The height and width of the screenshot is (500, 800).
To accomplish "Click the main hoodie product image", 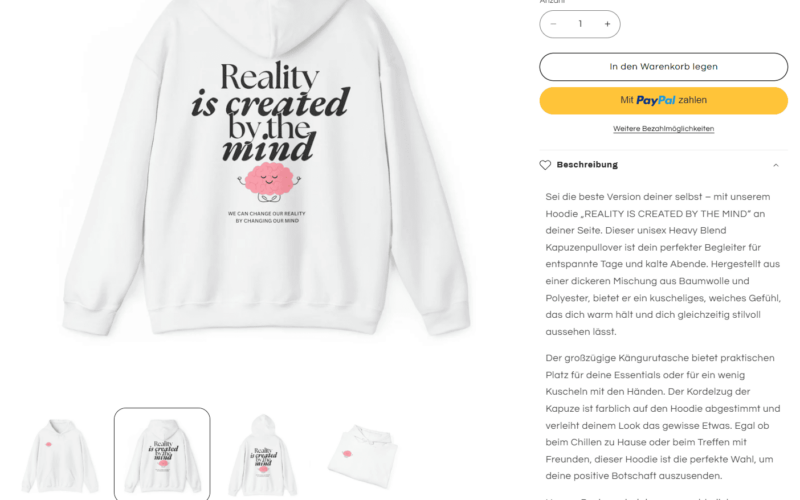I will tap(265, 168).
